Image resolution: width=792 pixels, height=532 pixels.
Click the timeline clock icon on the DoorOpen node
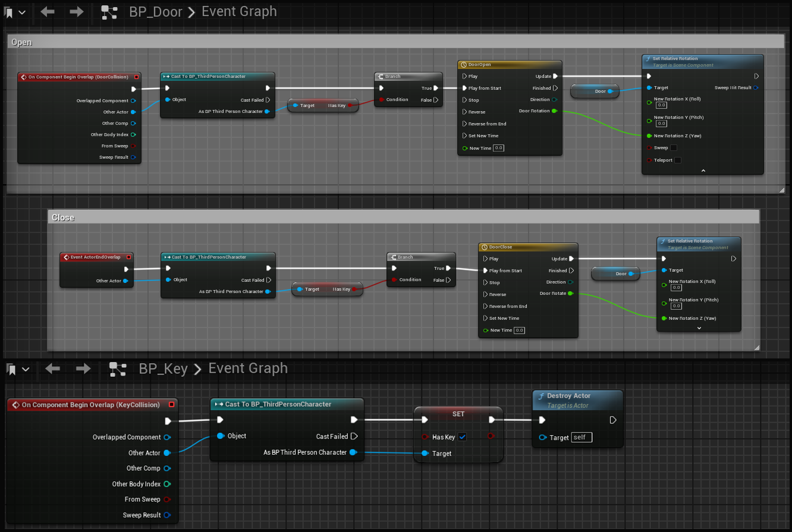(463, 65)
